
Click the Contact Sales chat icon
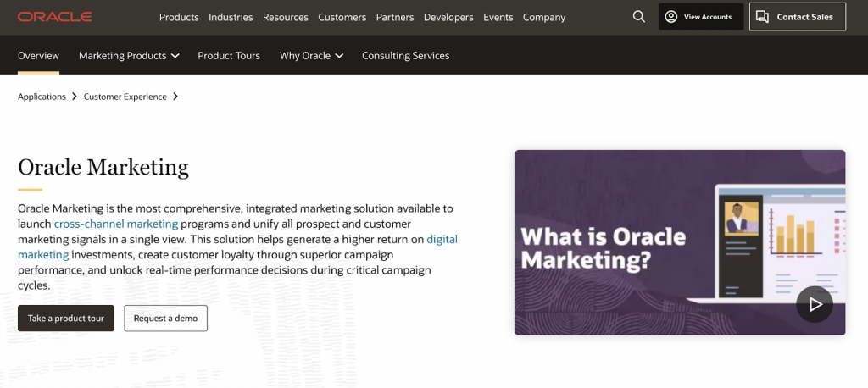763,17
